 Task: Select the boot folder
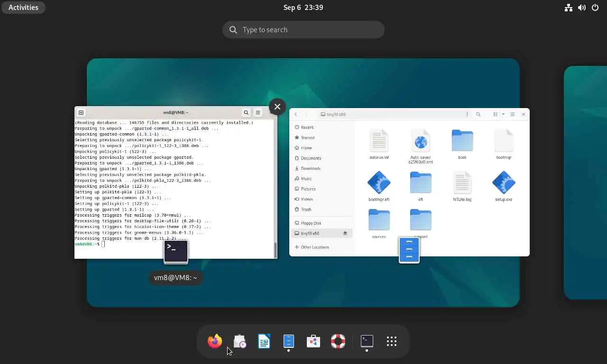tap(462, 145)
